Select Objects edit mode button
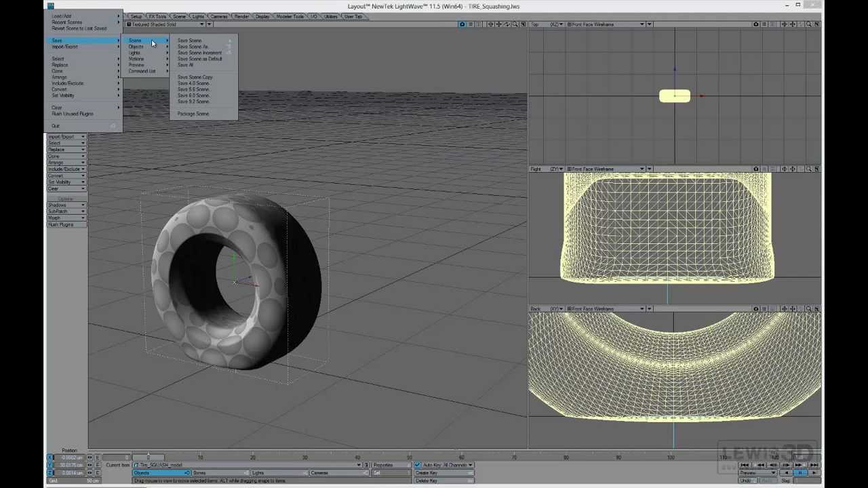Image resolution: width=868 pixels, height=488 pixels. (x=162, y=472)
